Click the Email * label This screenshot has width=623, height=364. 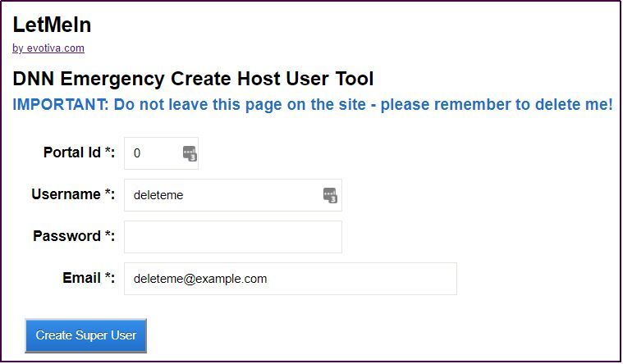(89, 278)
